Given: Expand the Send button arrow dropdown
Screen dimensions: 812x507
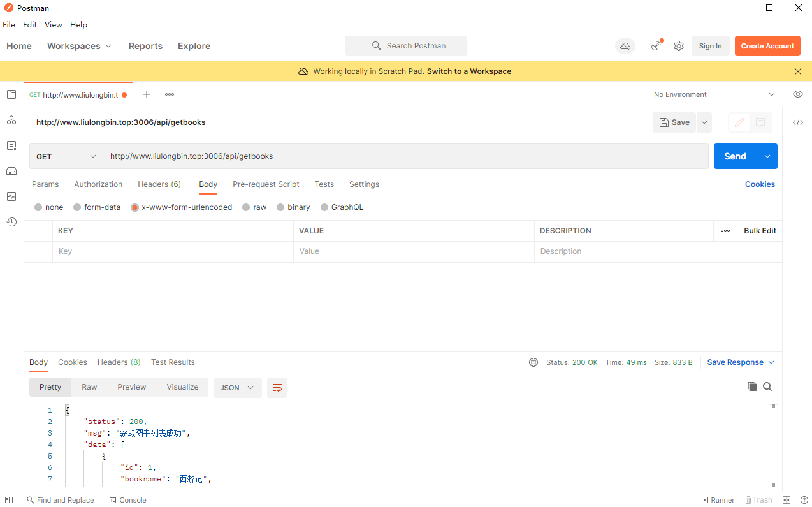Looking at the screenshot, I should pyautogui.click(x=767, y=156).
